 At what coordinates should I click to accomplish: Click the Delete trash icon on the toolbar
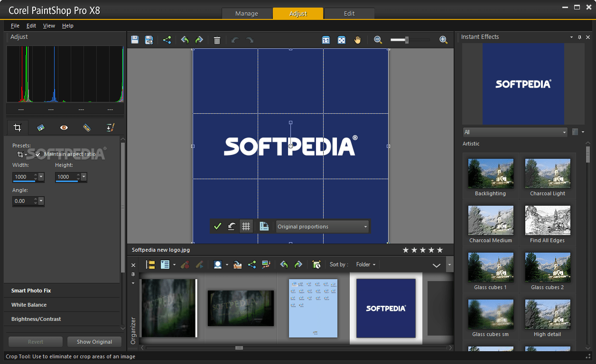[x=217, y=40]
